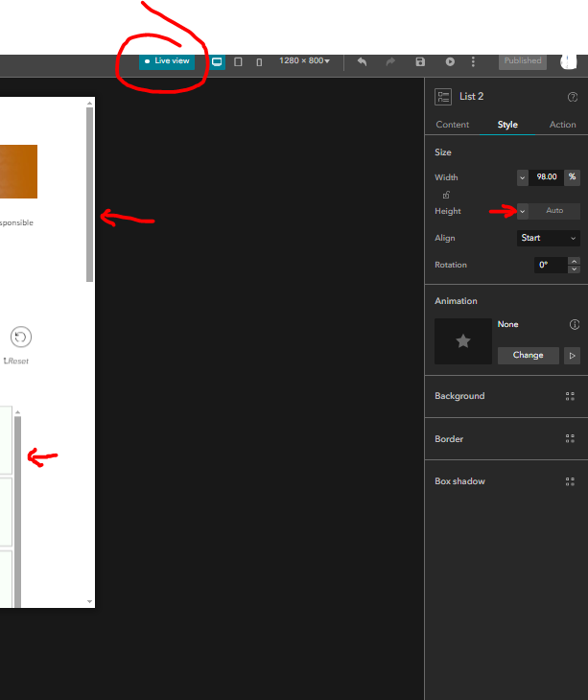This screenshot has width=588, height=700.
Task: Click the page scrollbar down arrow
Action: pos(90,602)
